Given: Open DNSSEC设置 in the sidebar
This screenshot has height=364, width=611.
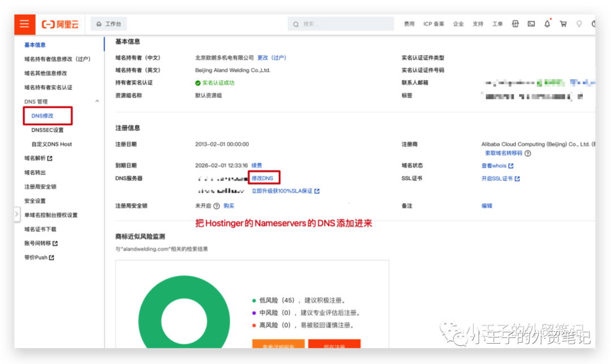Looking at the screenshot, I should pyautogui.click(x=48, y=130).
